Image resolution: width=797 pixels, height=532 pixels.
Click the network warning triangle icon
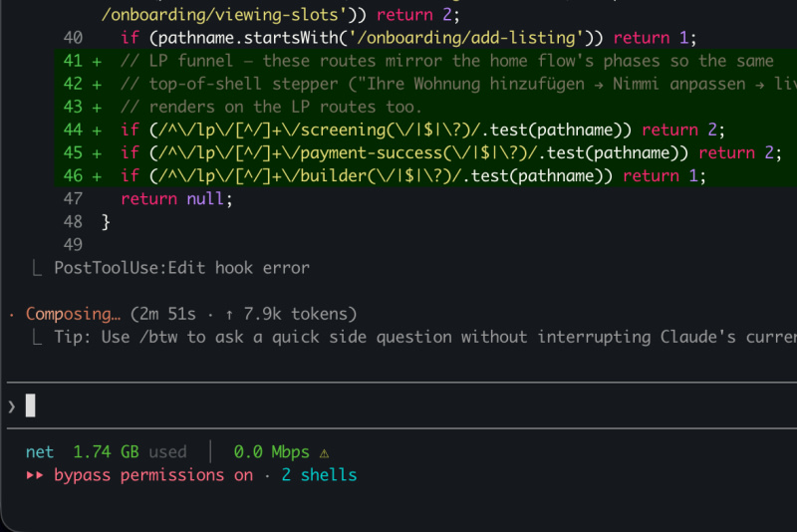tap(325, 452)
